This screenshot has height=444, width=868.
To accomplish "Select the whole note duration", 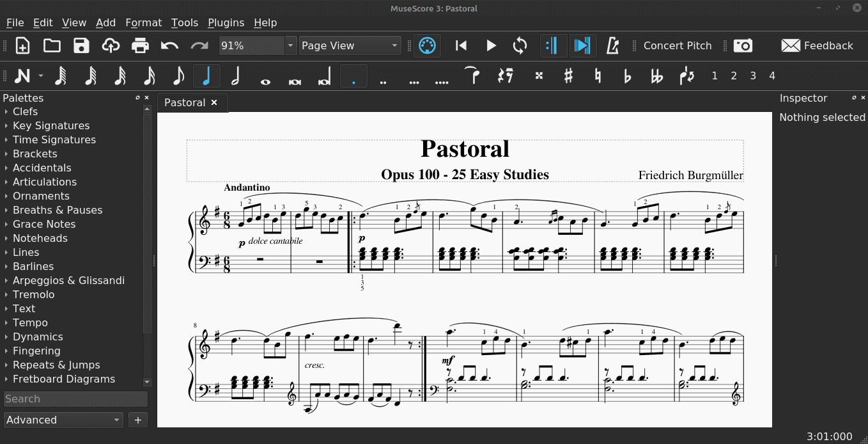I will pyautogui.click(x=265, y=76).
